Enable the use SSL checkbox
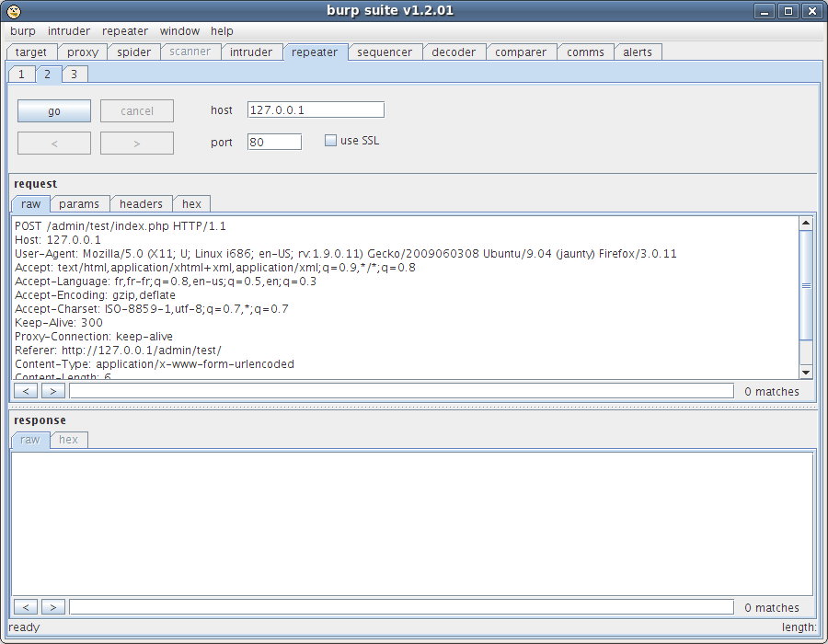This screenshot has height=644, width=828. point(331,141)
